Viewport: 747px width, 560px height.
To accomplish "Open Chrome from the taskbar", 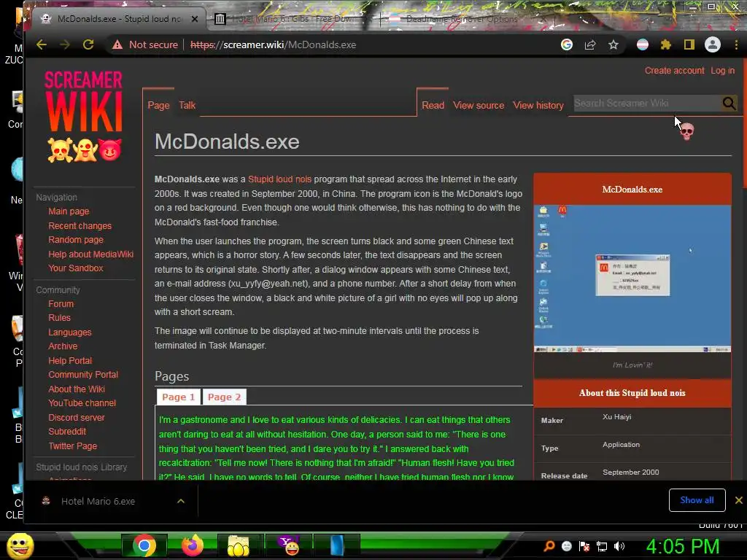I will (144, 545).
